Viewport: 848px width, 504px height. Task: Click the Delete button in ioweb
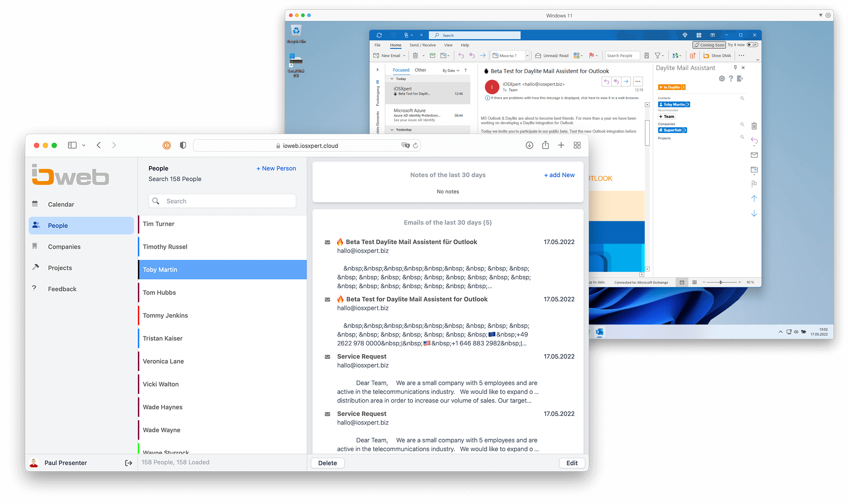click(x=327, y=463)
